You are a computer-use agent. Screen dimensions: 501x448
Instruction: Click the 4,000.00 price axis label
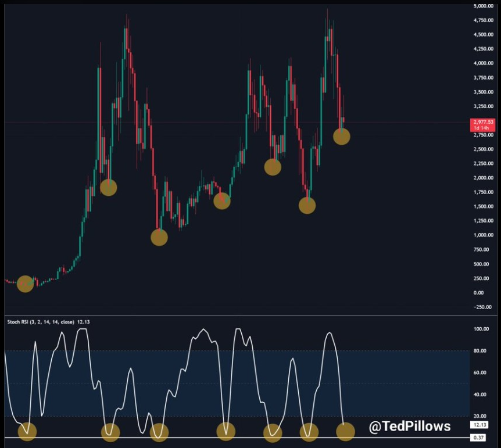pyautogui.click(x=484, y=63)
